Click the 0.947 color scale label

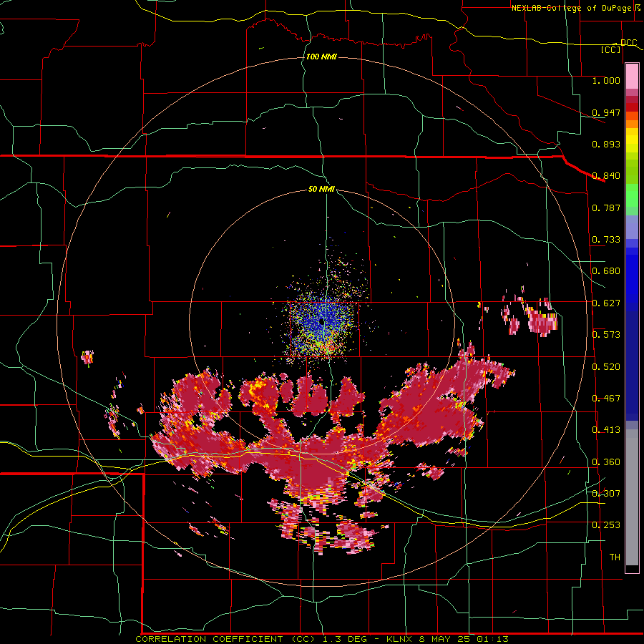[606, 112]
